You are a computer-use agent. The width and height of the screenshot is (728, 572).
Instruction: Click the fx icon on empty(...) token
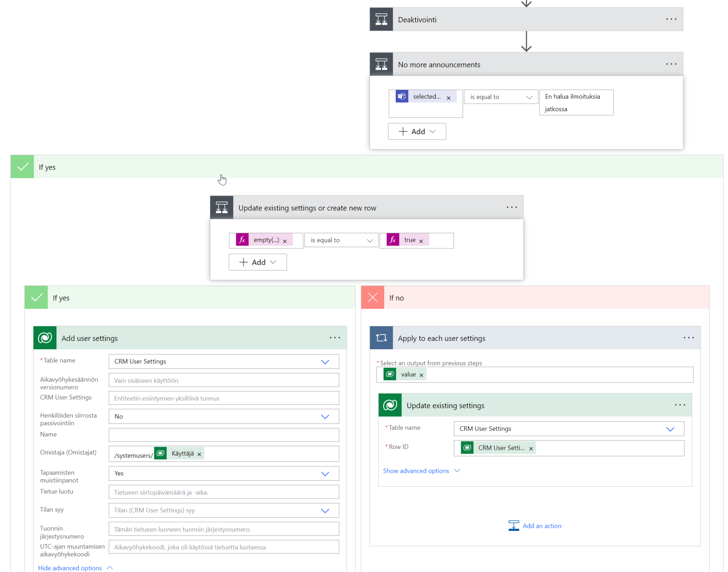pyautogui.click(x=242, y=240)
